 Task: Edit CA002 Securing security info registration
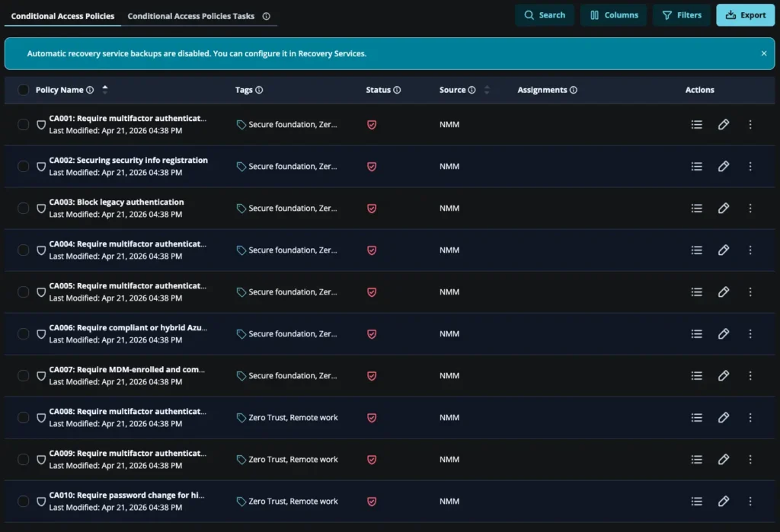click(x=724, y=166)
